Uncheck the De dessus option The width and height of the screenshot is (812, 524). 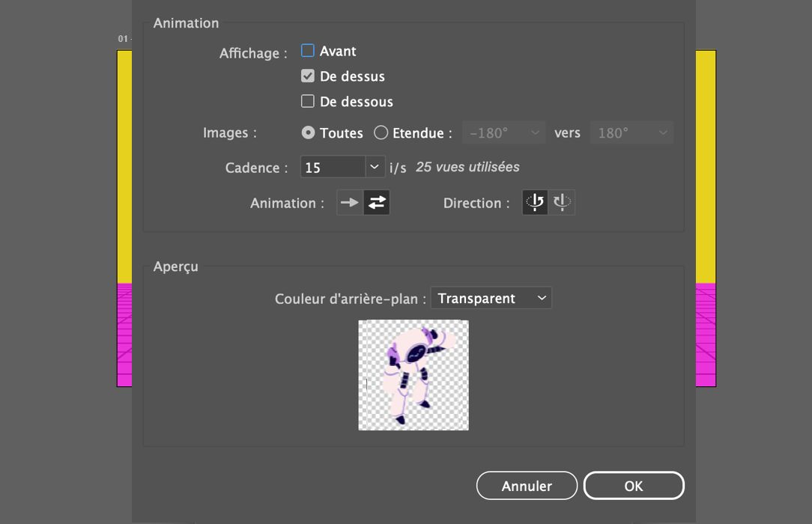pos(307,76)
